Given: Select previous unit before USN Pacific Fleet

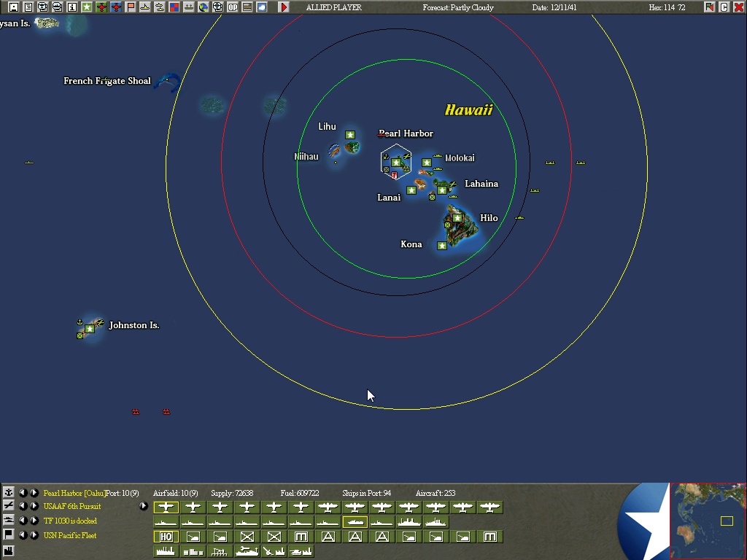Looking at the screenshot, I should 23,535.
